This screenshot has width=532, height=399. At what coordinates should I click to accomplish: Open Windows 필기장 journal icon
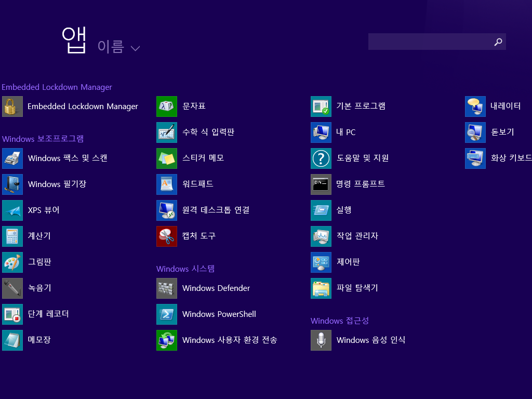coord(12,184)
